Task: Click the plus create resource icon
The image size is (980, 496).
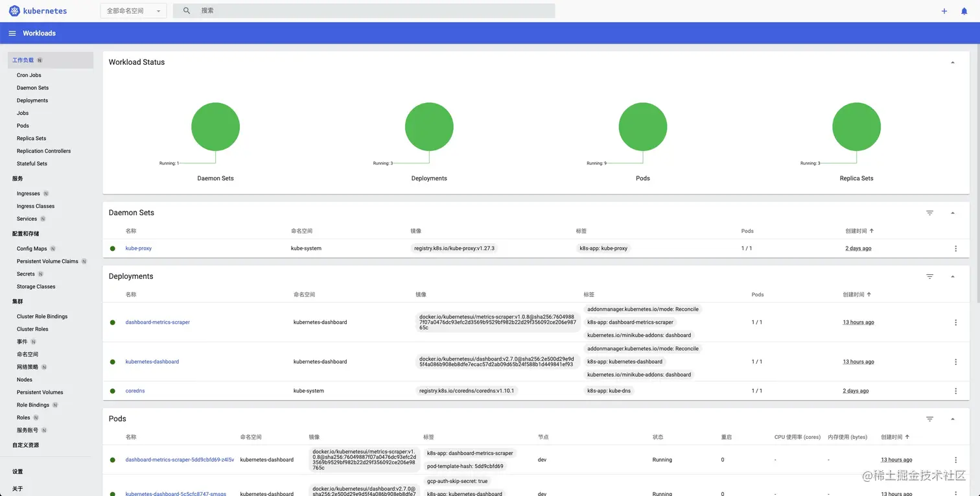Action: click(x=944, y=11)
